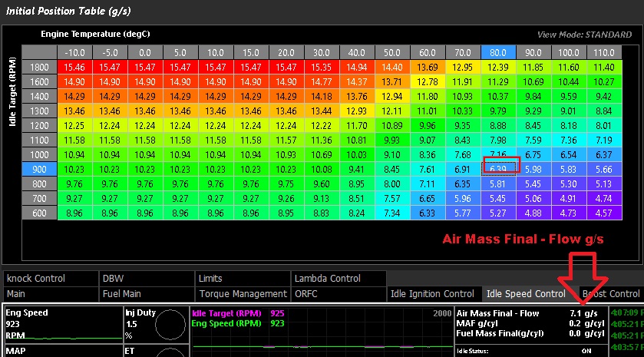The image size is (644, 357).
Task: Click the Fuel Mass Final(g/cyl) row
Action: click(530, 333)
